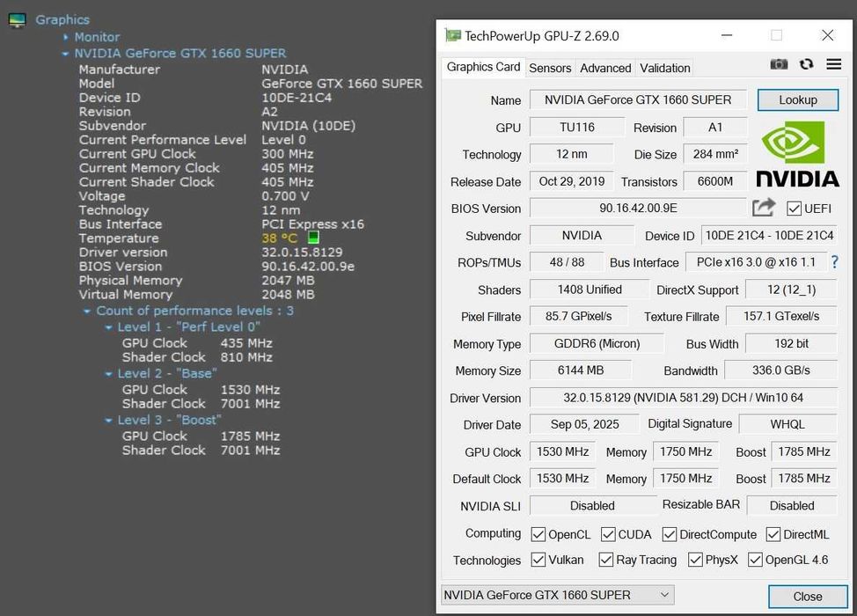Toggle the UEFI checkbox

point(794,209)
